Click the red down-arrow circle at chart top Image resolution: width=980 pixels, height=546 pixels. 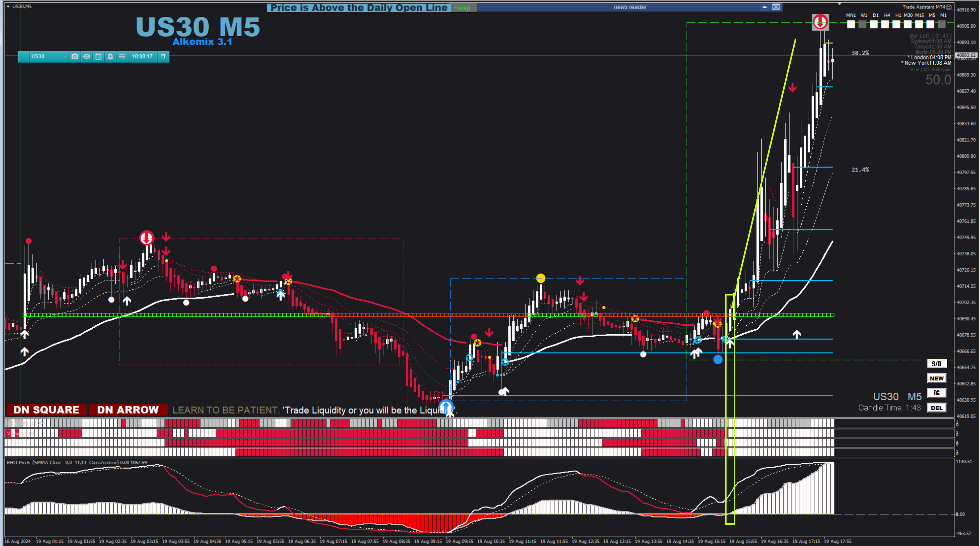pos(820,22)
